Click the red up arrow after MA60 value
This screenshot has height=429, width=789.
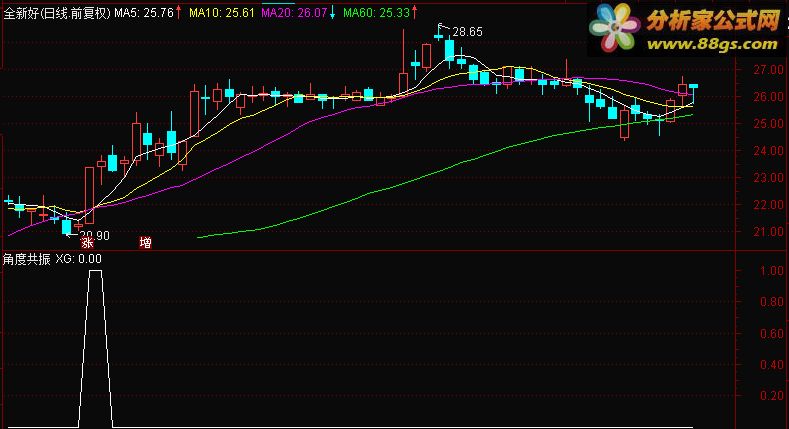415,13
